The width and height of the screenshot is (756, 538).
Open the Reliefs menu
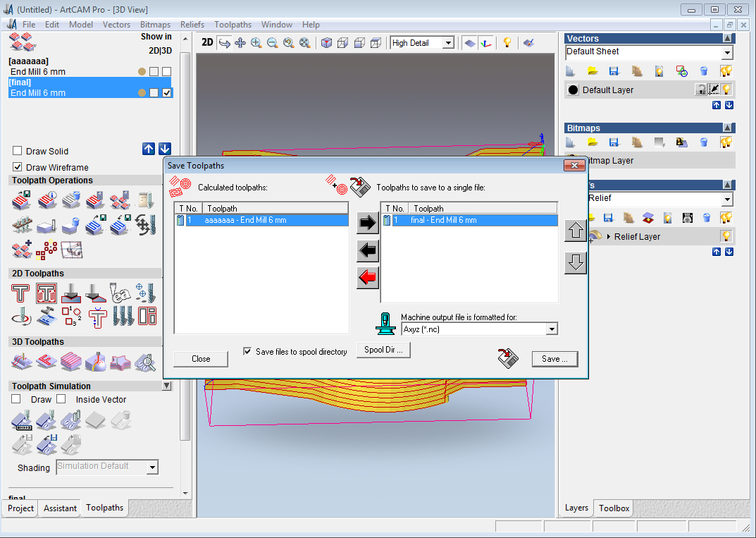(x=192, y=25)
